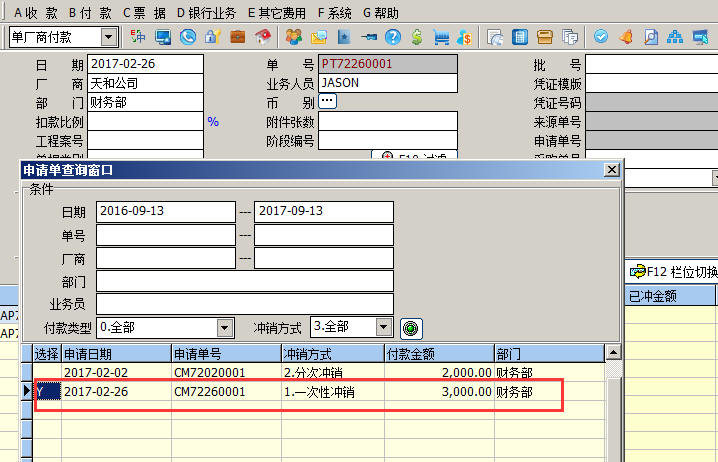
Task: Open the 单厂商付款 dropdown list
Action: click(109, 37)
